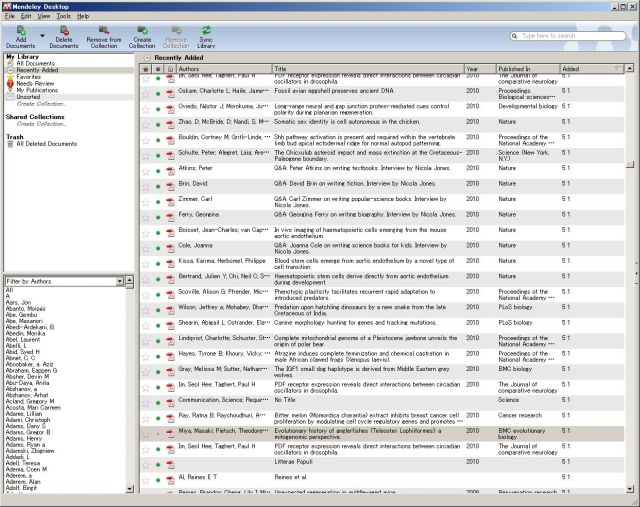Open PDF icon for Litterae Populi row
The height and width of the screenshot is (507, 640).
coord(170,465)
